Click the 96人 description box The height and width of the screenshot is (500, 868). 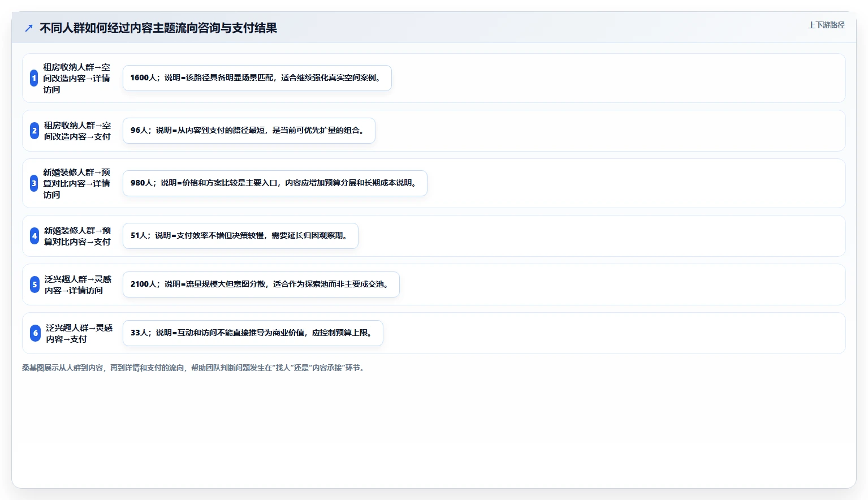pos(249,131)
